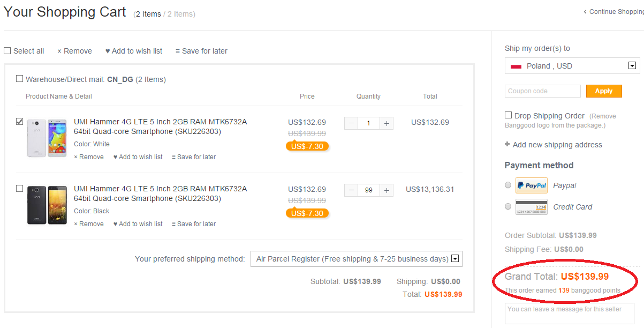The image size is (644, 328).
Task: Go back via Continue Shopping link
Action: [613, 12]
